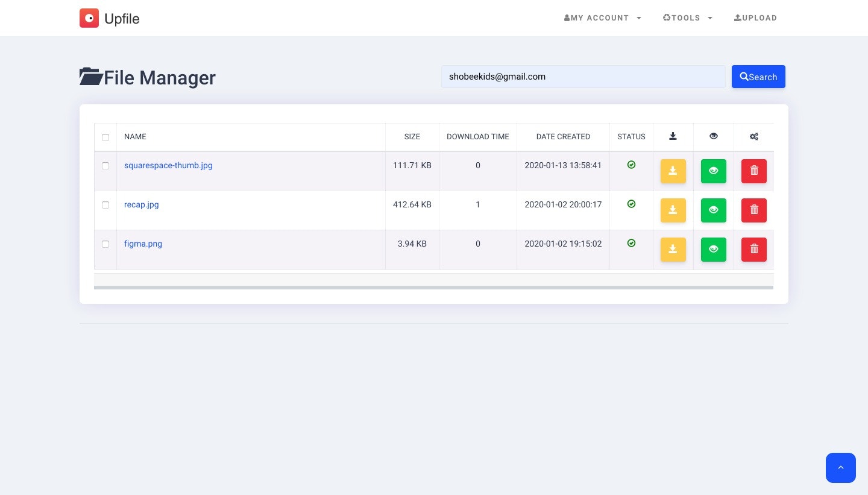Image resolution: width=868 pixels, height=495 pixels.
Task: Go to the Upload page
Action: click(755, 18)
